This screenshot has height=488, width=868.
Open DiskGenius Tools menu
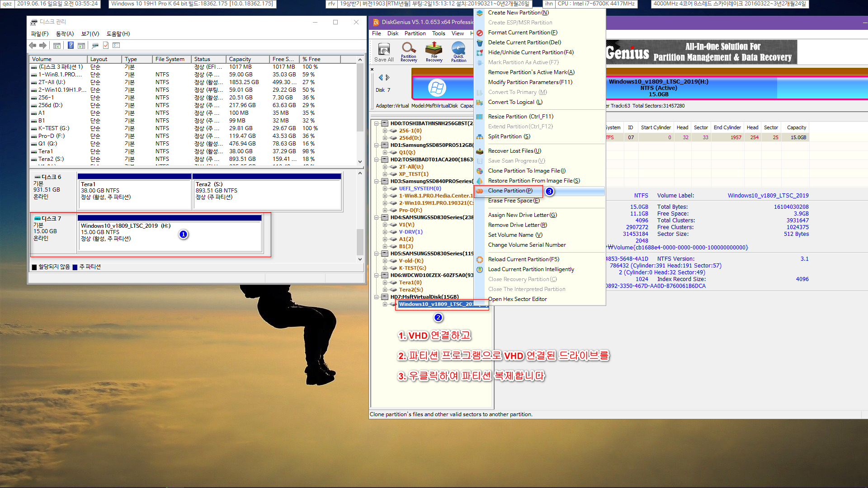coord(438,33)
